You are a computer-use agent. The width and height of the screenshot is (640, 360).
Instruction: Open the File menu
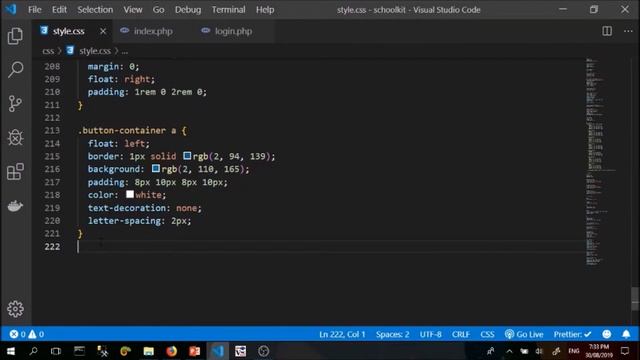coord(35,9)
